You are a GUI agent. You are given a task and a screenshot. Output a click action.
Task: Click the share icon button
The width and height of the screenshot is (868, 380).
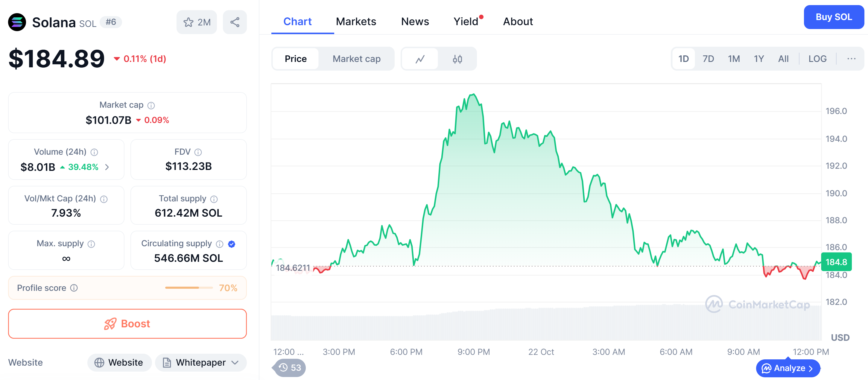[235, 22]
